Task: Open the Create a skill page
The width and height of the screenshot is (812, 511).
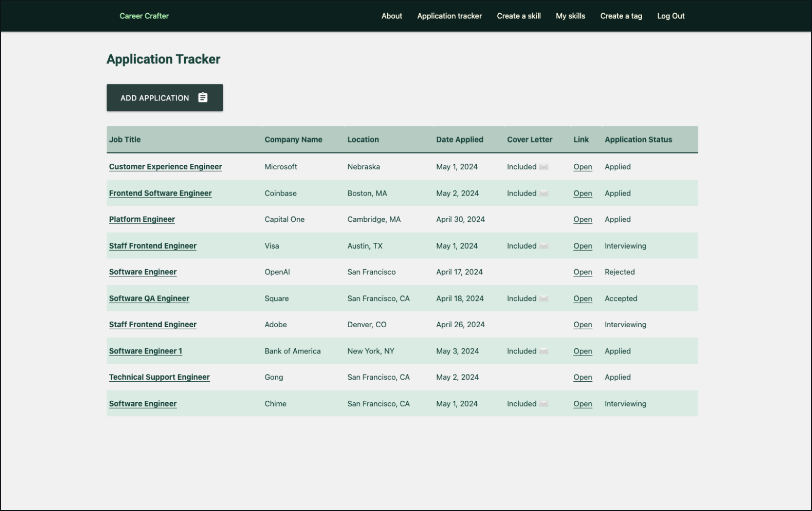Action: tap(518, 16)
